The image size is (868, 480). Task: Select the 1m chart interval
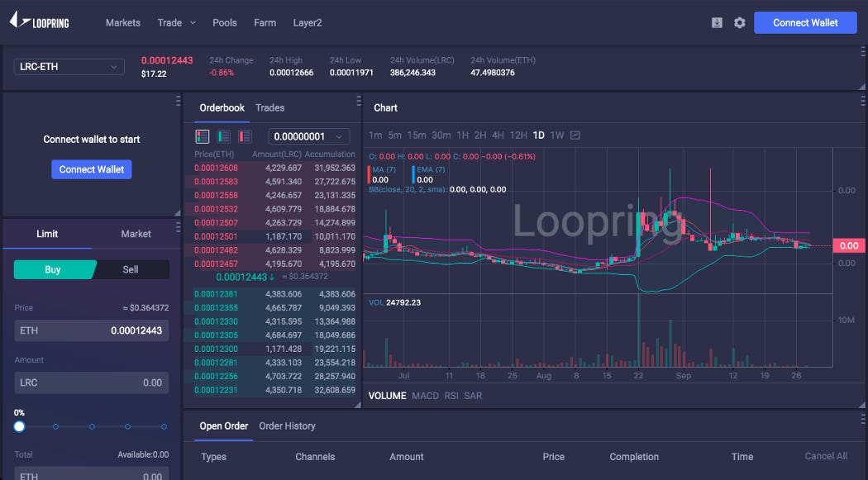pos(375,135)
